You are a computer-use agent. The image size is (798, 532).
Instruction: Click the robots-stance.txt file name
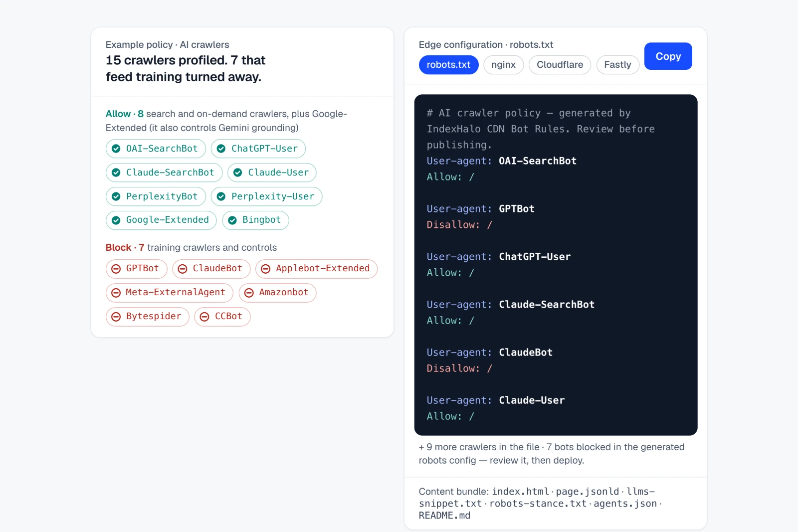pyautogui.click(x=538, y=504)
